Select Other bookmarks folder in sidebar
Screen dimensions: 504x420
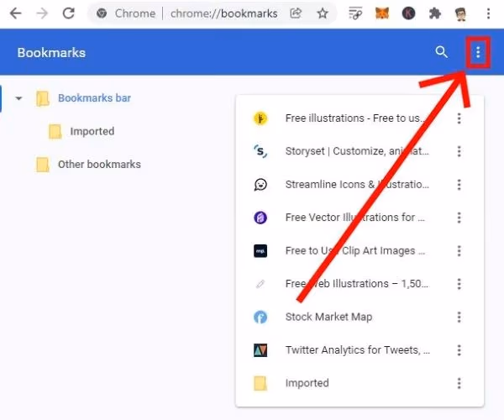click(98, 165)
